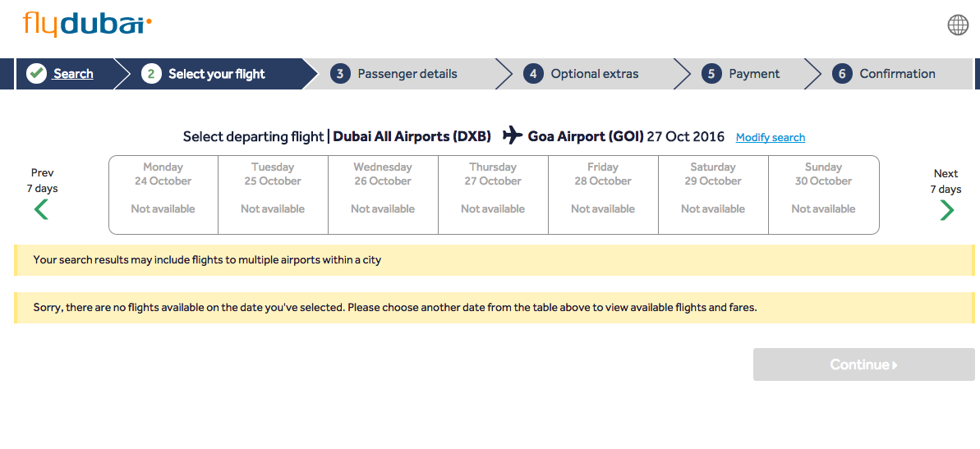Choose Tuesday 25 October date cell
The height and width of the screenshot is (449, 980).
coord(273,195)
